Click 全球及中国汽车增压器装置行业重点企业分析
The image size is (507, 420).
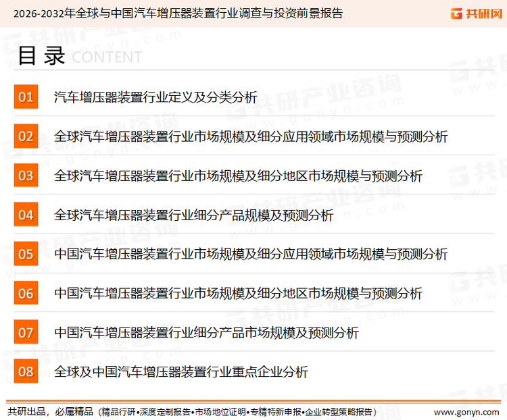click(x=181, y=371)
